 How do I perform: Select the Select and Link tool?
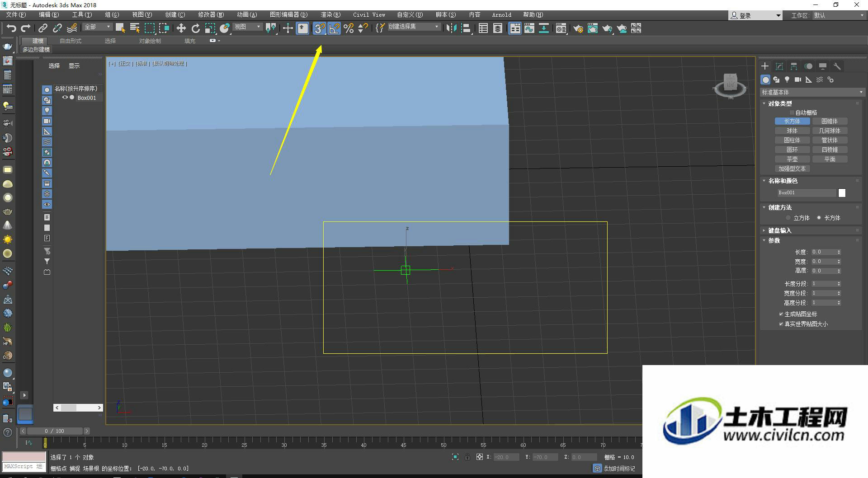pos(42,28)
